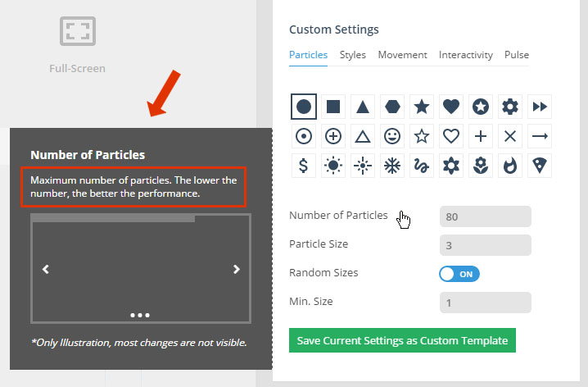Click the Particle Size input field
Image resolution: width=588 pixels, height=387 pixels.
pos(486,245)
